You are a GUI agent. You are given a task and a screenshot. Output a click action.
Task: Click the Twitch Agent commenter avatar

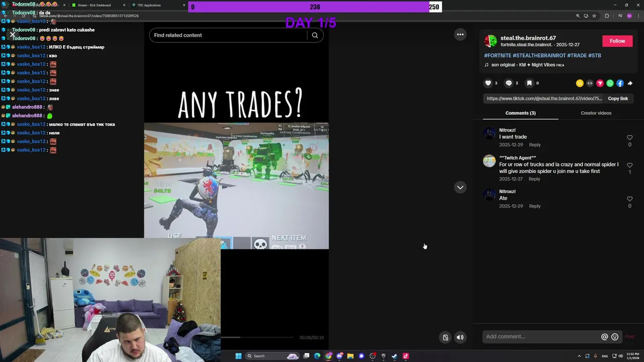489,161
